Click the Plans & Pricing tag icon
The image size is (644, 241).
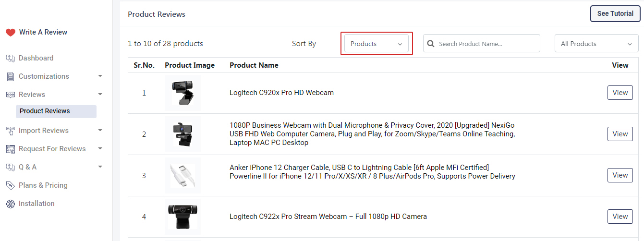(x=11, y=185)
